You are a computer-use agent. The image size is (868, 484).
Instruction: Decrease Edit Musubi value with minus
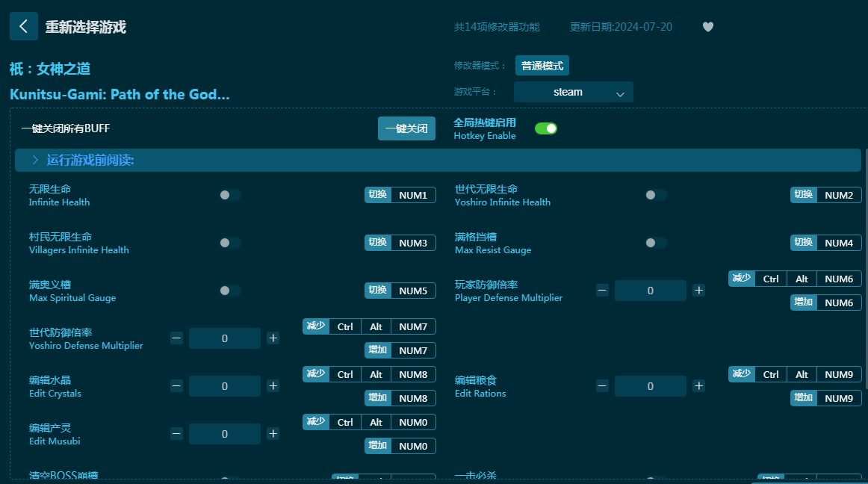pos(176,434)
